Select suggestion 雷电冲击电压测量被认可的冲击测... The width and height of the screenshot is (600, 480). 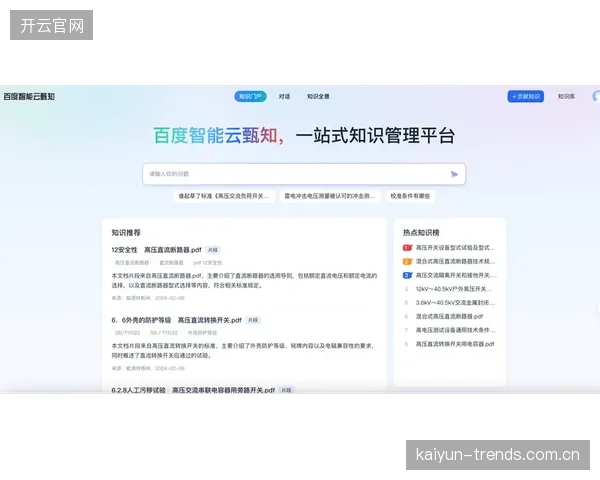point(330,196)
